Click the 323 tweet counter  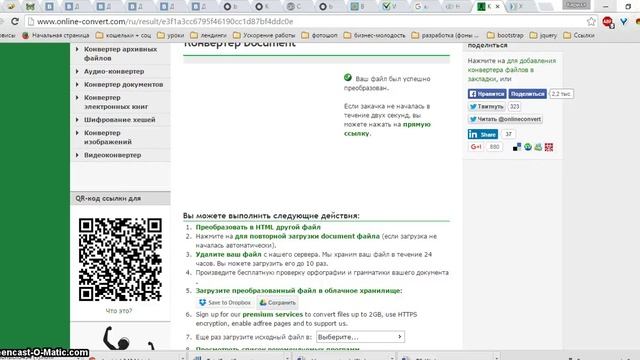(x=515, y=107)
